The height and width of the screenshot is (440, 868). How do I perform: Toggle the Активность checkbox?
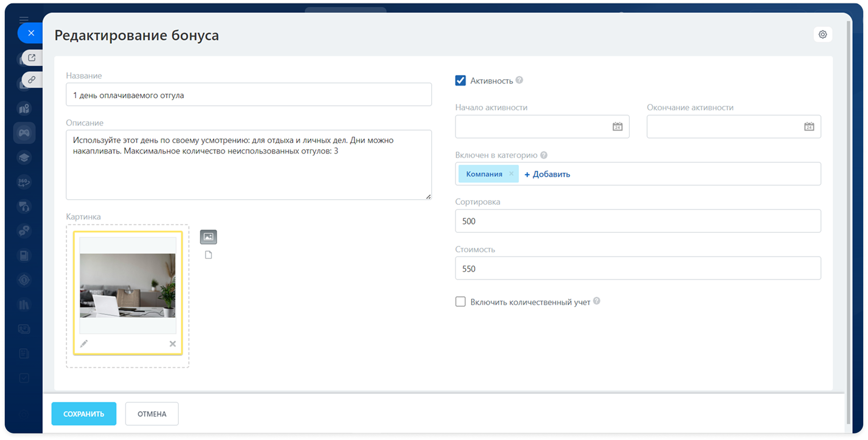coord(460,81)
